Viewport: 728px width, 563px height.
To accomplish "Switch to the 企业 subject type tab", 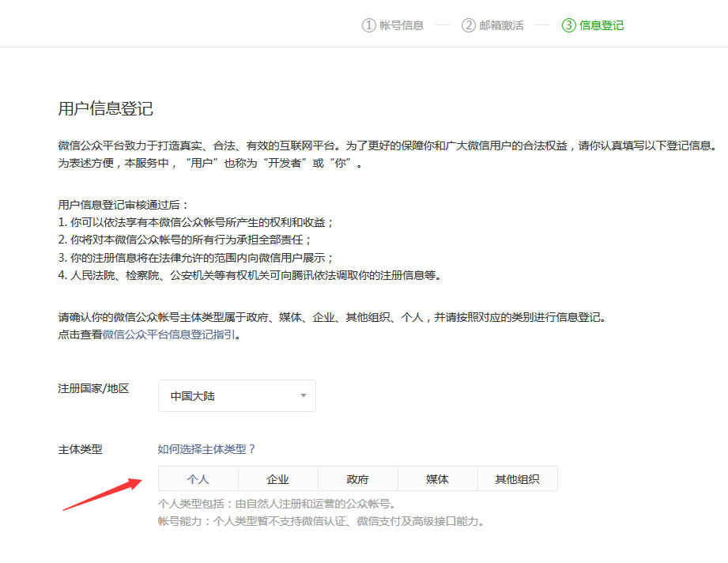I will point(277,478).
